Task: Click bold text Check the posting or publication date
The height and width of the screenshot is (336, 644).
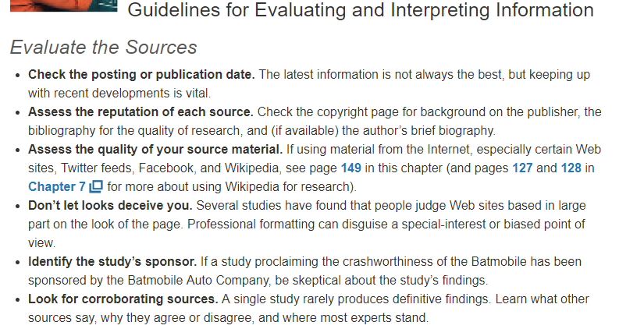Action: 141,75
